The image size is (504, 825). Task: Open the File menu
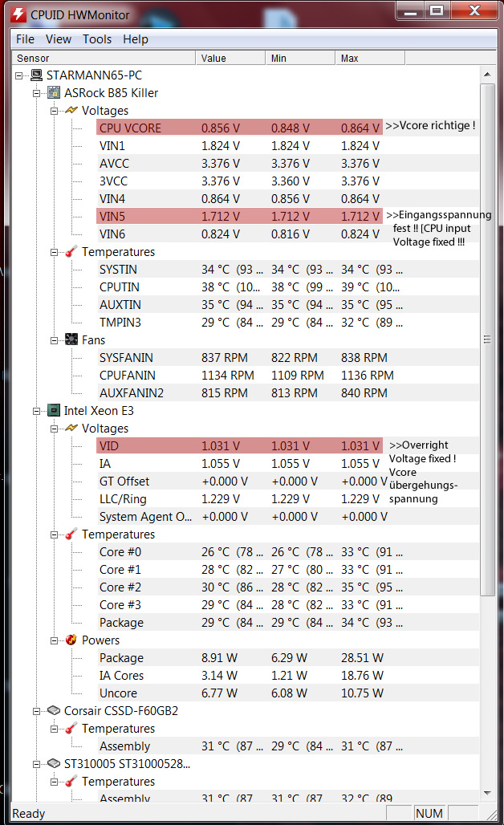tap(25, 39)
